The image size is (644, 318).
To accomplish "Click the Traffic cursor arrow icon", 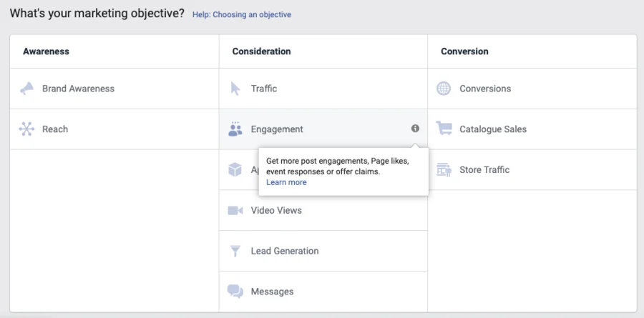I will 235,89.
